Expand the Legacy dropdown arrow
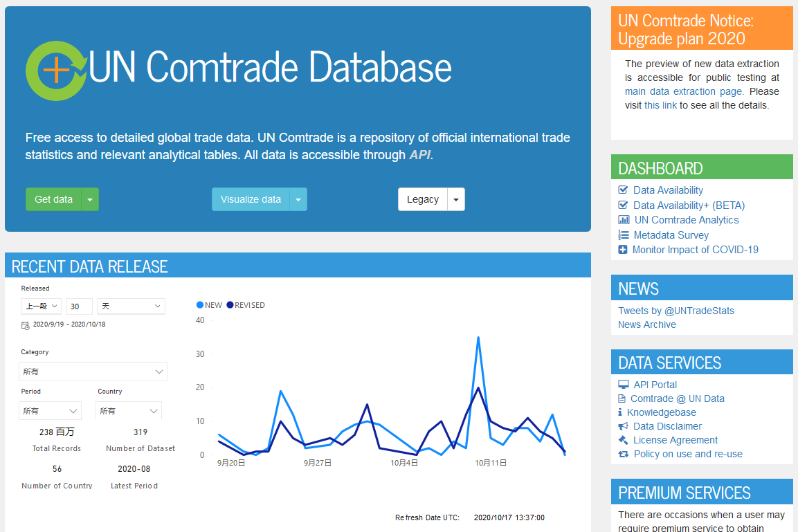 pyautogui.click(x=456, y=199)
